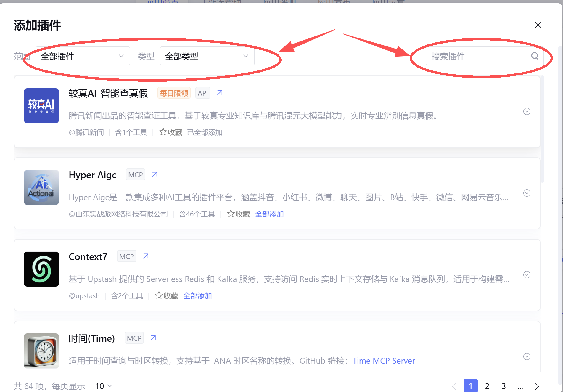Click the 已全部添加 status text
The height and width of the screenshot is (392, 563).
[205, 132]
